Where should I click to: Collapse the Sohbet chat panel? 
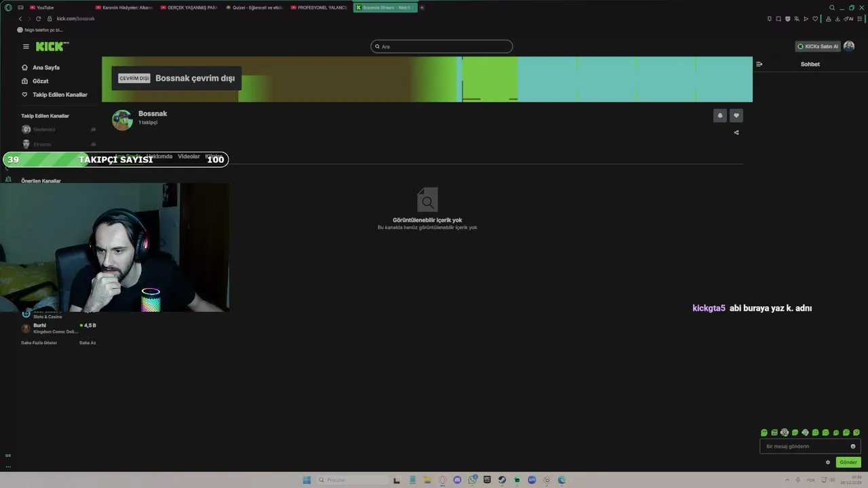(759, 64)
